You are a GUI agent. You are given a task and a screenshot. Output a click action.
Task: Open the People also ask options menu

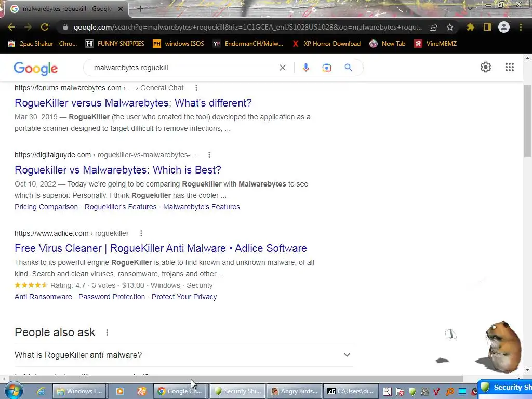pos(107,332)
